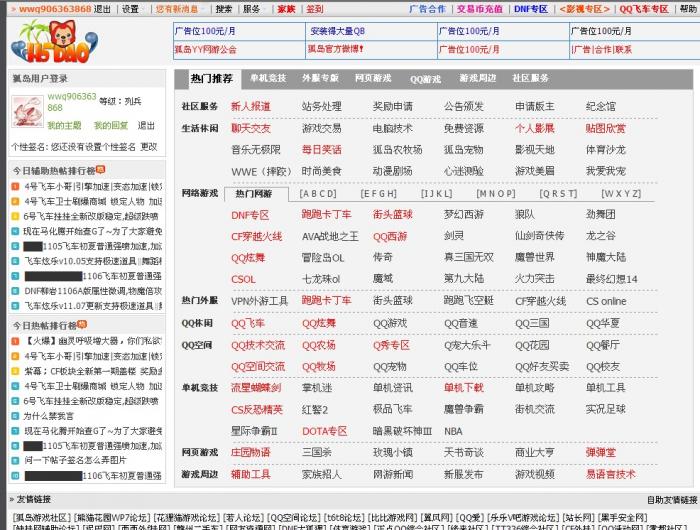This screenshot has width=700, height=530.
Task: Select the QQ游戏 tab in gray bar
Action: point(425,79)
